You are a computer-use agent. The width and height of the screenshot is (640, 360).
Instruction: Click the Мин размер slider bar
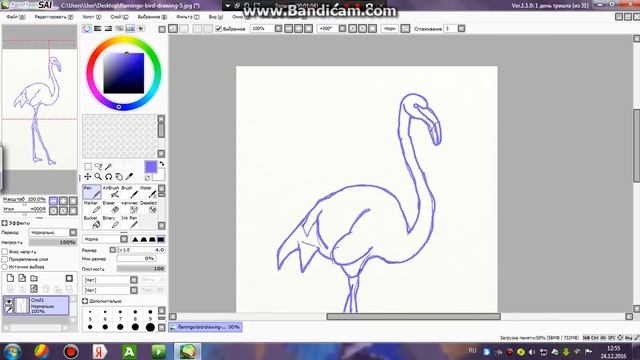[x=136, y=259]
